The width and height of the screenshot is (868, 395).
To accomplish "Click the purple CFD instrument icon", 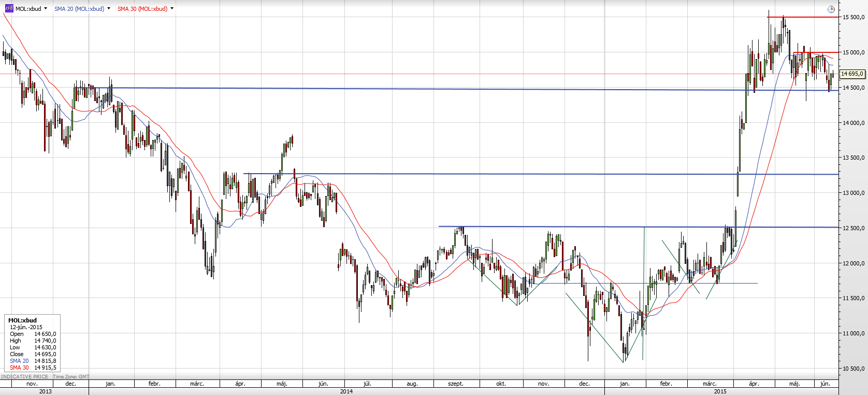I will (x=9, y=8).
